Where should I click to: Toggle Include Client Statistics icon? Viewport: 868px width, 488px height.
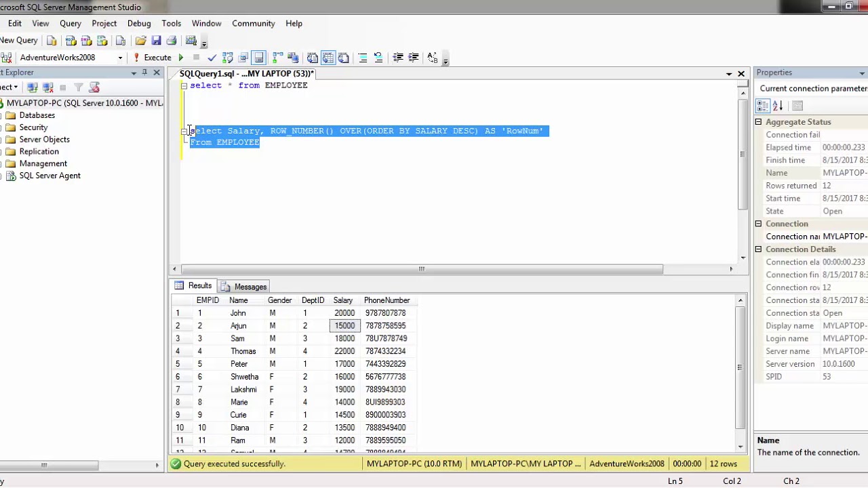293,58
